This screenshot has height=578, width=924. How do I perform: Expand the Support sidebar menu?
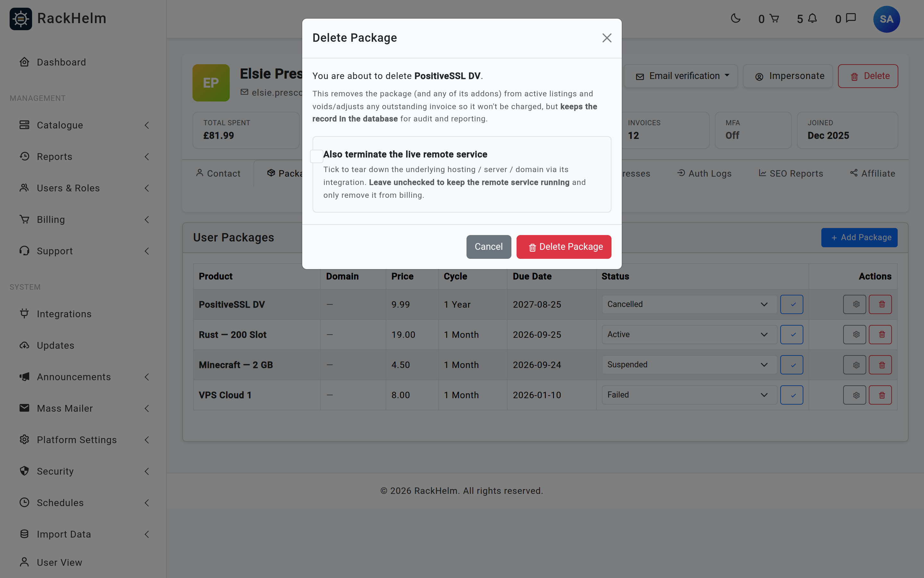click(x=83, y=251)
